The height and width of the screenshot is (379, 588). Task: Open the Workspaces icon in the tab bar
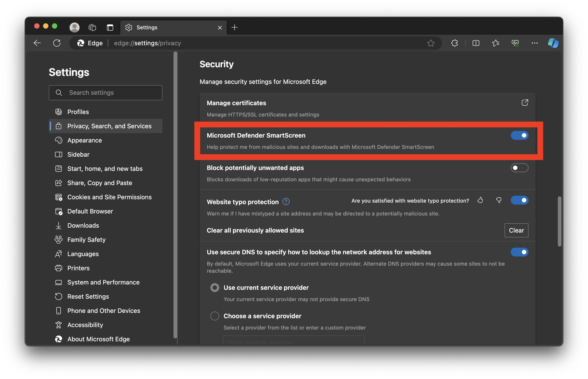click(92, 27)
